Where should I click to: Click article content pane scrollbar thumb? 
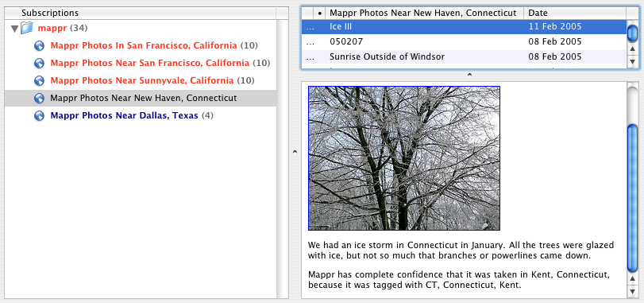tap(633, 198)
